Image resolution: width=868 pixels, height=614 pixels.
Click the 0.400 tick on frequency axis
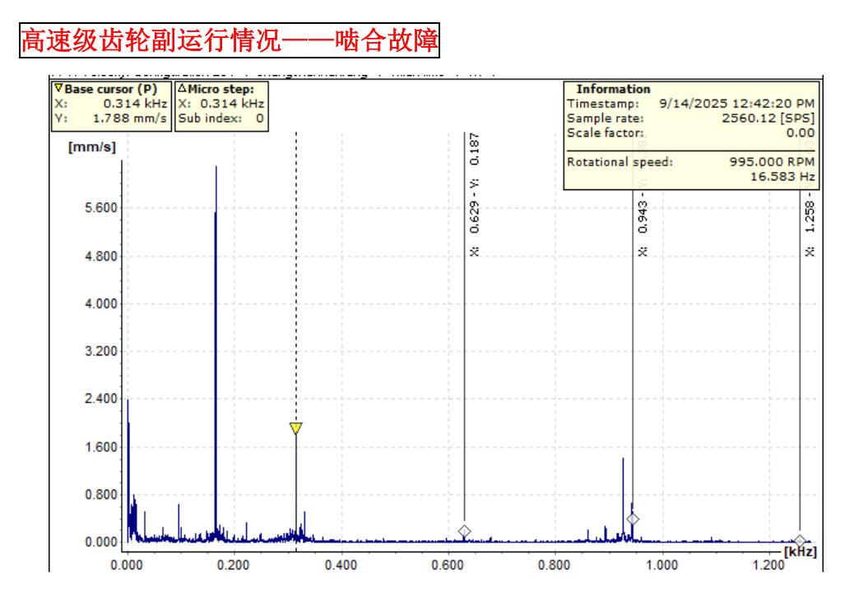(x=341, y=565)
